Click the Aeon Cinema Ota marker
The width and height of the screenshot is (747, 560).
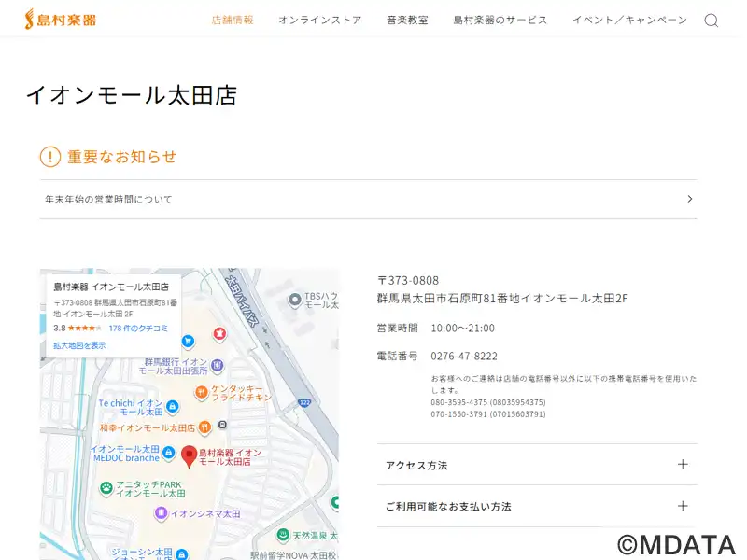click(x=161, y=512)
